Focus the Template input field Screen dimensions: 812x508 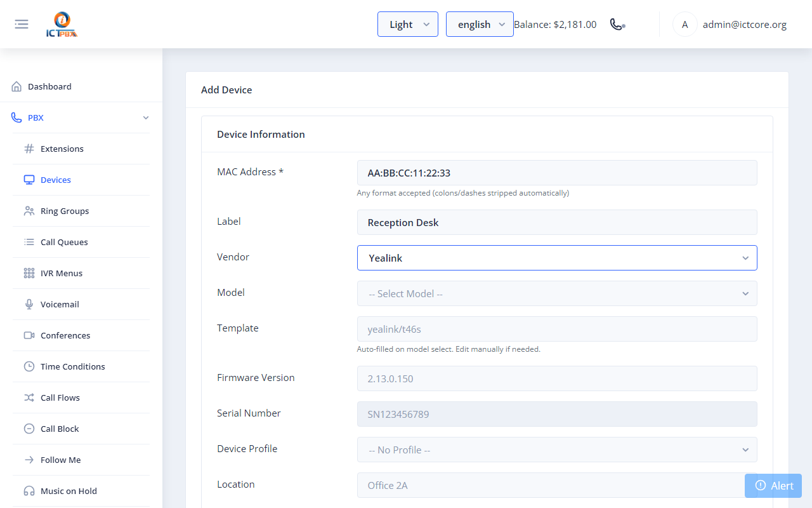pyautogui.click(x=557, y=329)
